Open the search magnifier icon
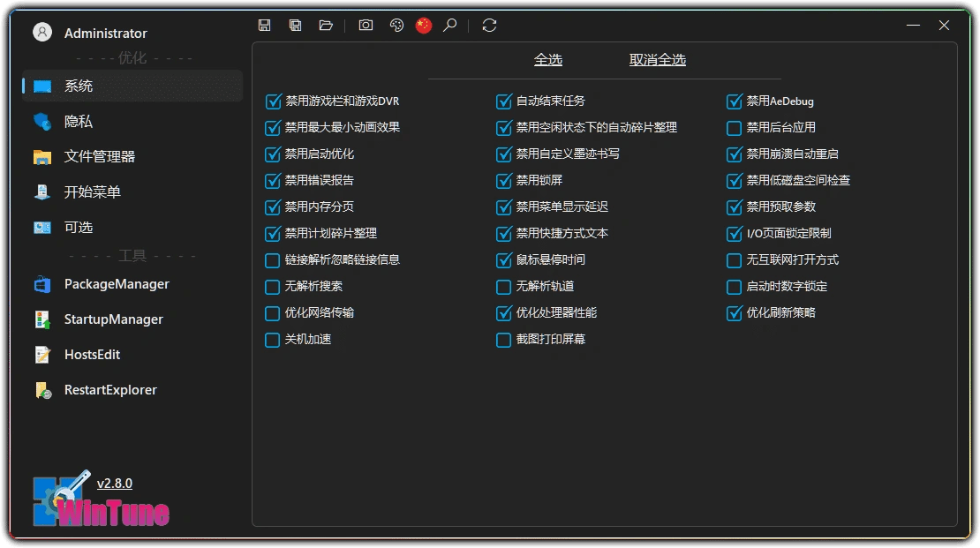Viewport: 980px width, 548px height. click(449, 26)
